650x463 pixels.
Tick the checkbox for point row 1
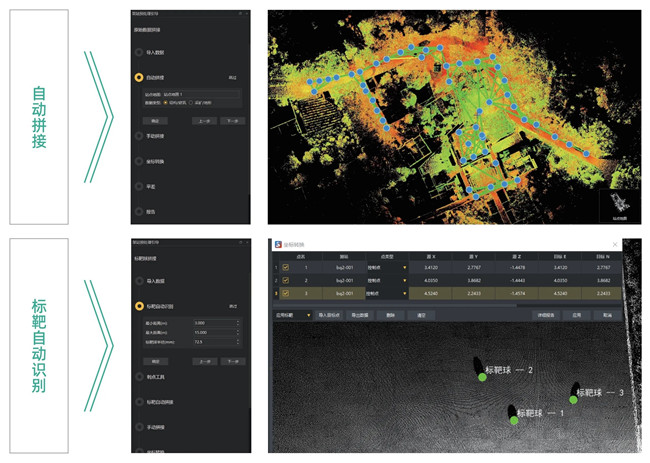285,267
